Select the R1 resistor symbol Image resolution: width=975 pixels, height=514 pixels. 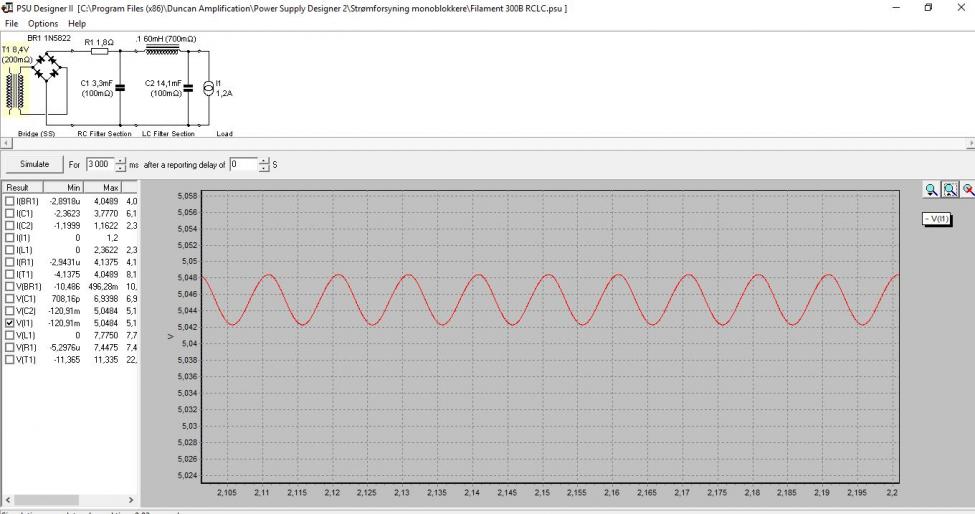pyautogui.click(x=99, y=52)
